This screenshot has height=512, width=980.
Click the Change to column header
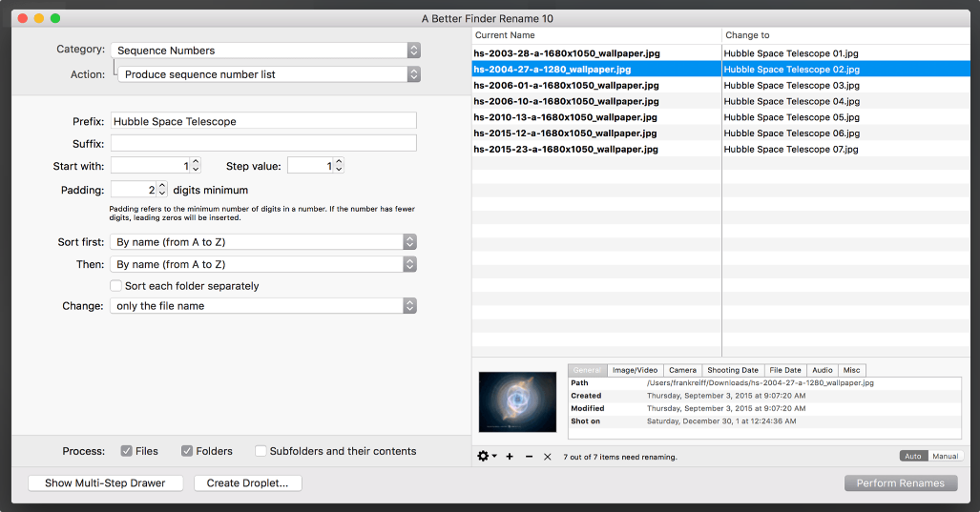tap(846, 35)
